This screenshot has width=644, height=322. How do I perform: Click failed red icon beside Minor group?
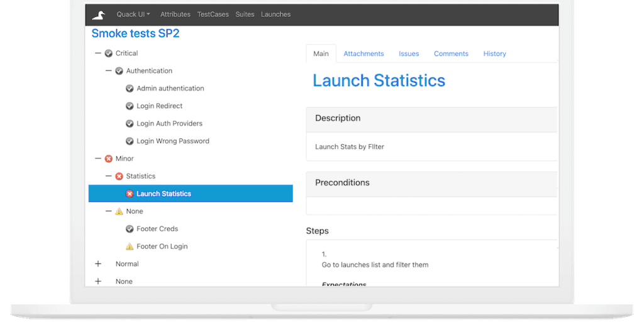[x=108, y=159]
